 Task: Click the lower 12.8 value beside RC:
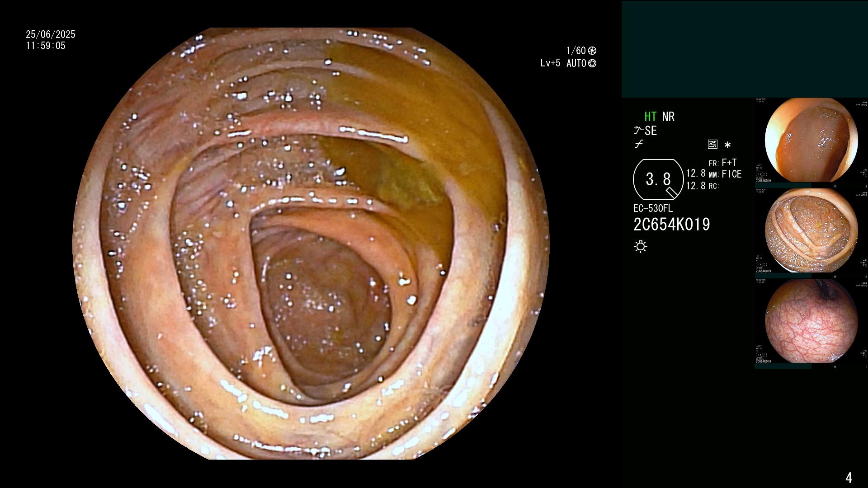click(x=696, y=186)
